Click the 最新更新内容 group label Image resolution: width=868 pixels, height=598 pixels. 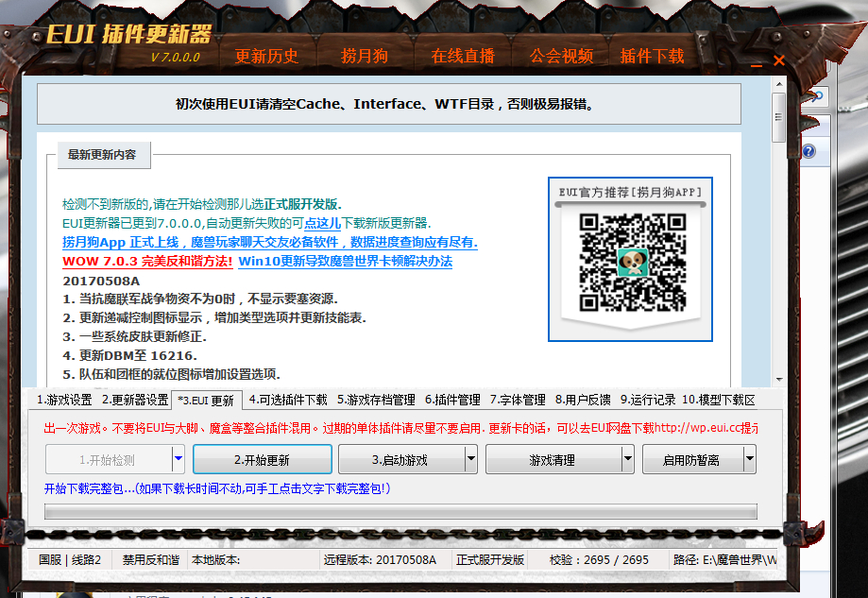click(102, 155)
